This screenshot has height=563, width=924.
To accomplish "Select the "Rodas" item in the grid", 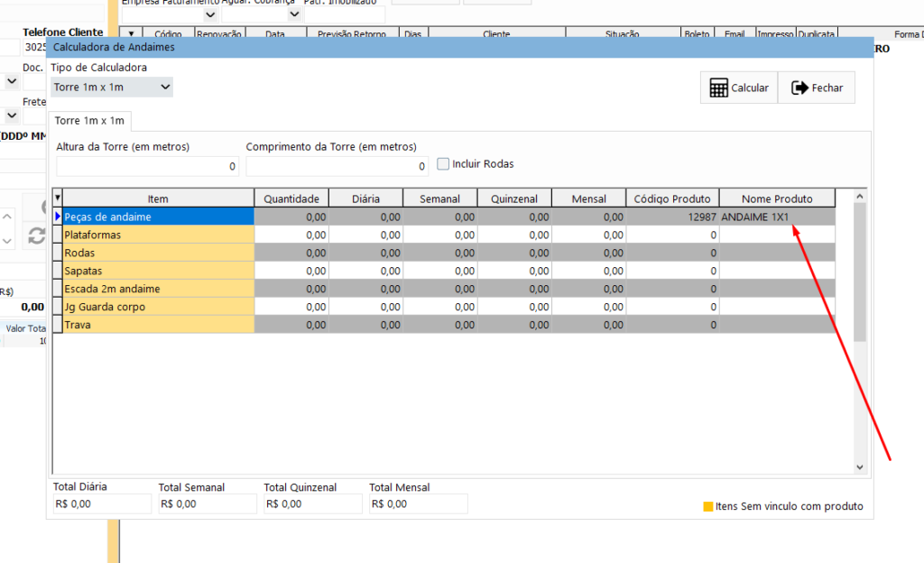I will click(x=159, y=253).
